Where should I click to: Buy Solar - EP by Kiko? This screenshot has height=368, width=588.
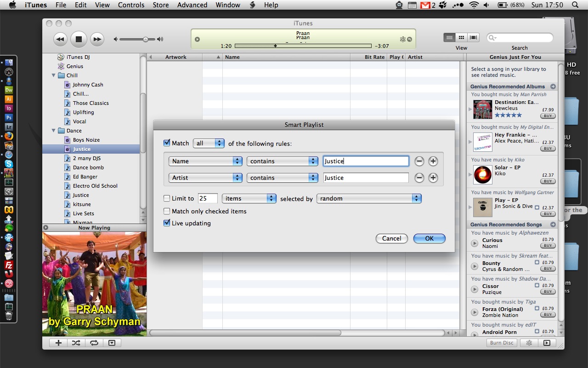click(x=548, y=181)
